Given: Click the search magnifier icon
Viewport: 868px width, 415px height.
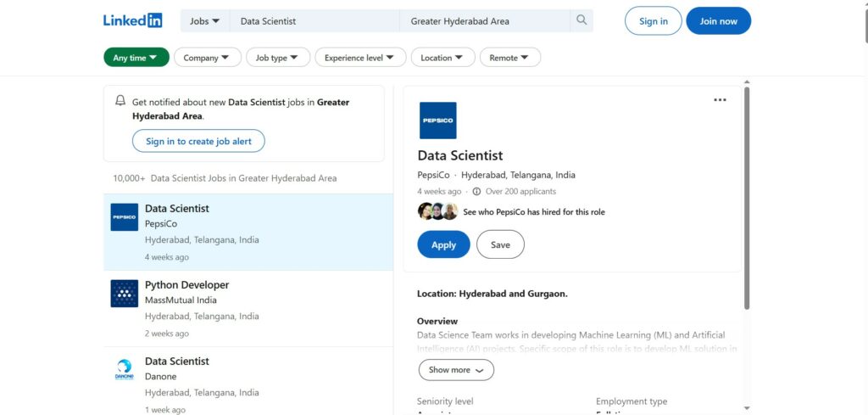Looking at the screenshot, I should 581,20.
